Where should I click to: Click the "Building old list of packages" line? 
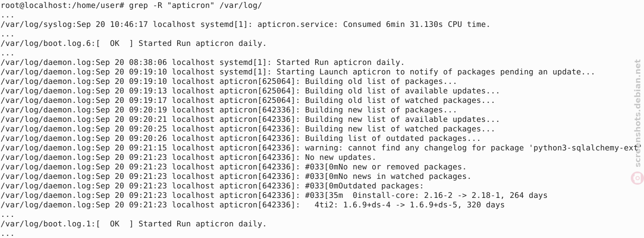coord(228,81)
